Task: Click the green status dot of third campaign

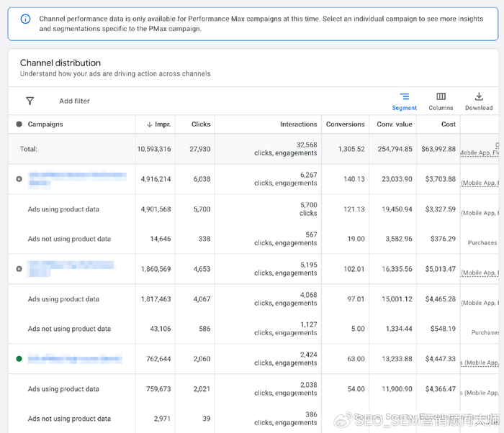Action: point(19,359)
